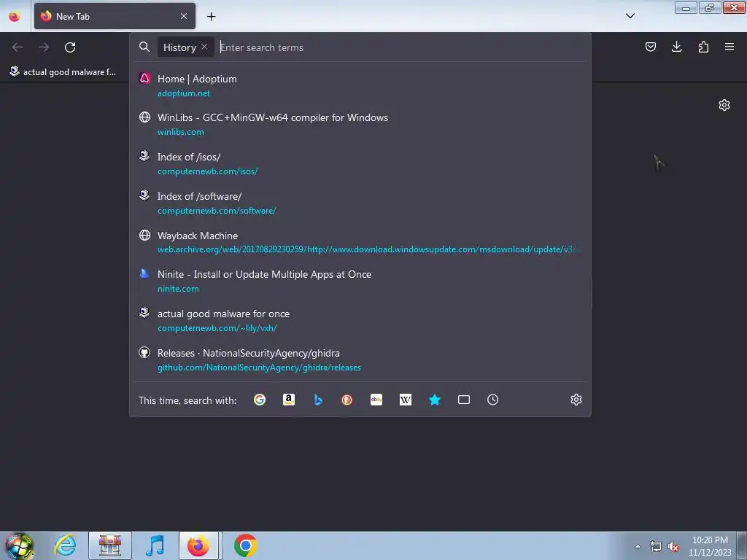This screenshot has height=560, width=747.
Task: Open the music player taskbar icon
Action: (155, 545)
